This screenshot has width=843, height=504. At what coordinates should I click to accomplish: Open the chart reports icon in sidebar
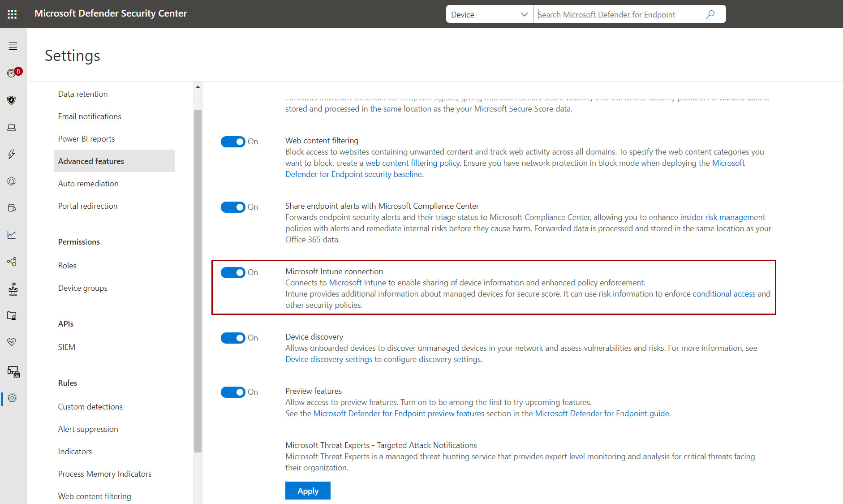12,235
